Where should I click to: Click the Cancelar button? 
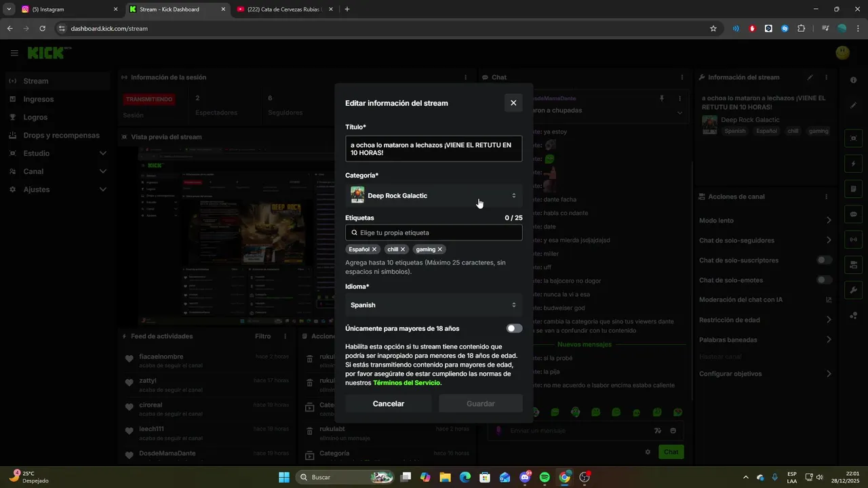click(x=389, y=403)
